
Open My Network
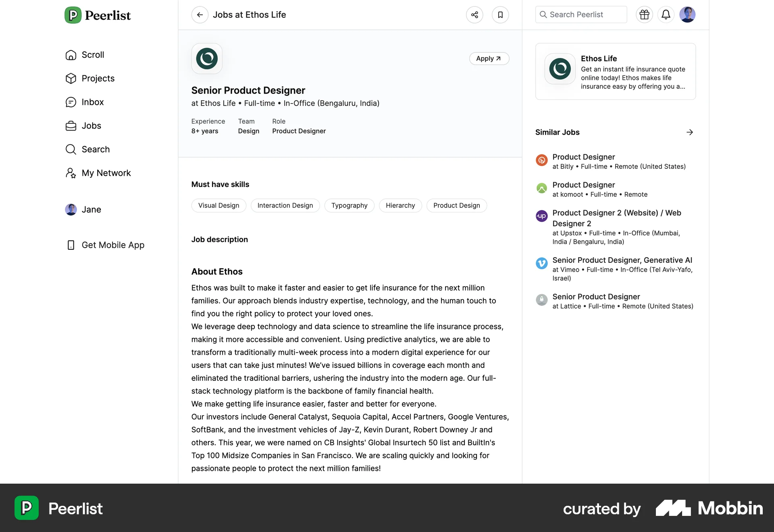[106, 173]
